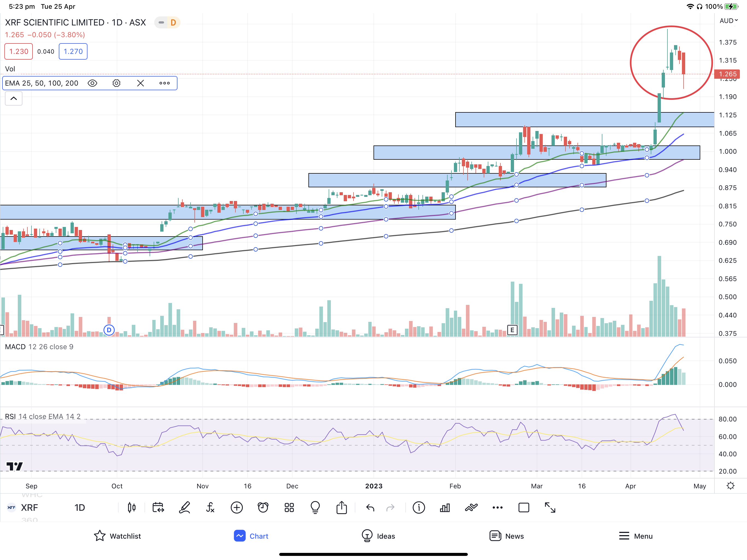This screenshot has width=747, height=560.
Task: Tap the Wi-Fi icon in status bar
Action: tap(690, 6)
